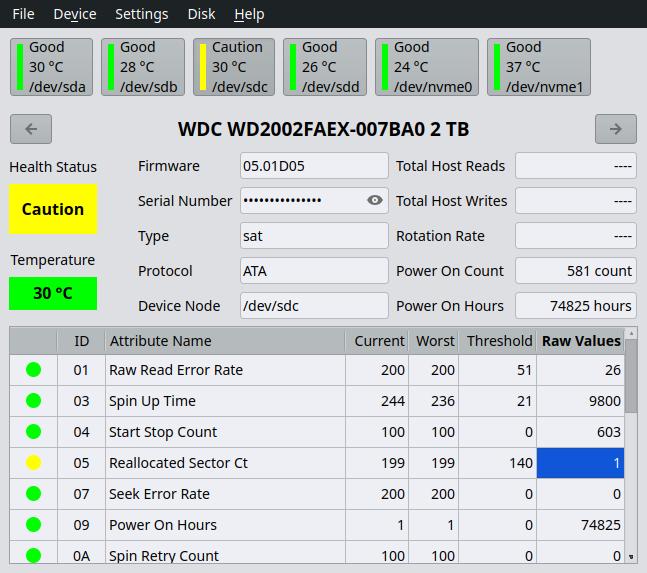Click green status dot of Raw Read Error Rate
This screenshot has width=647, height=573.
[x=33, y=370]
